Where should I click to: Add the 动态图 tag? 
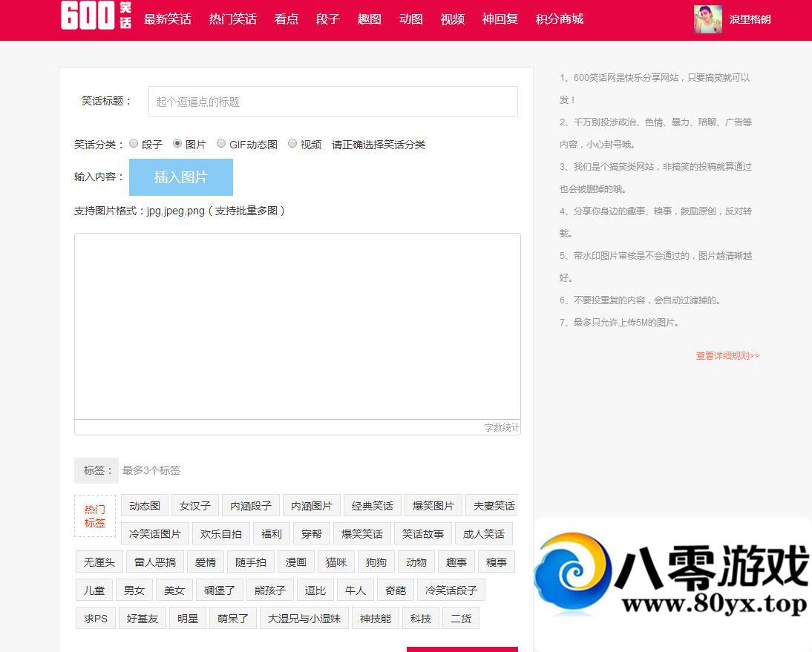point(145,506)
